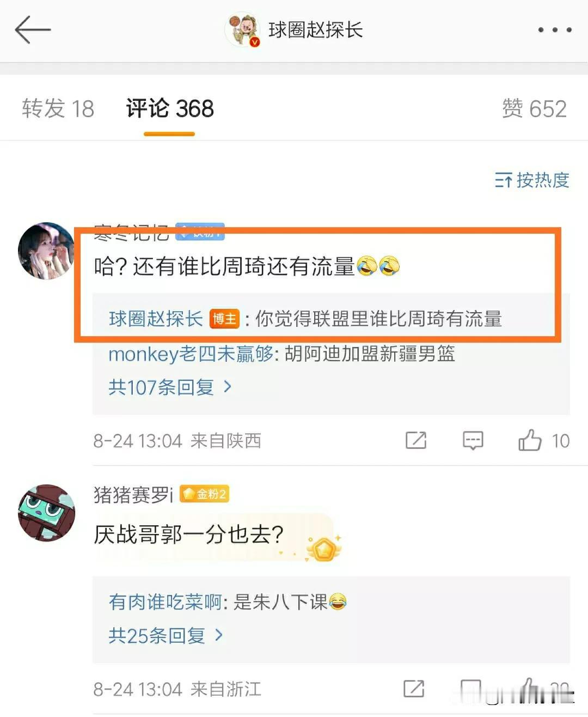Open 球圈赵探长 link in the reply
Image resolution: width=588 pixels, height=717 pixels.
point(156,319)
